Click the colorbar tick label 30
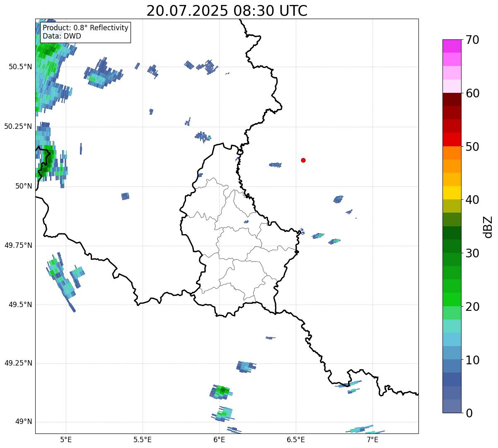 pos(472,253)
